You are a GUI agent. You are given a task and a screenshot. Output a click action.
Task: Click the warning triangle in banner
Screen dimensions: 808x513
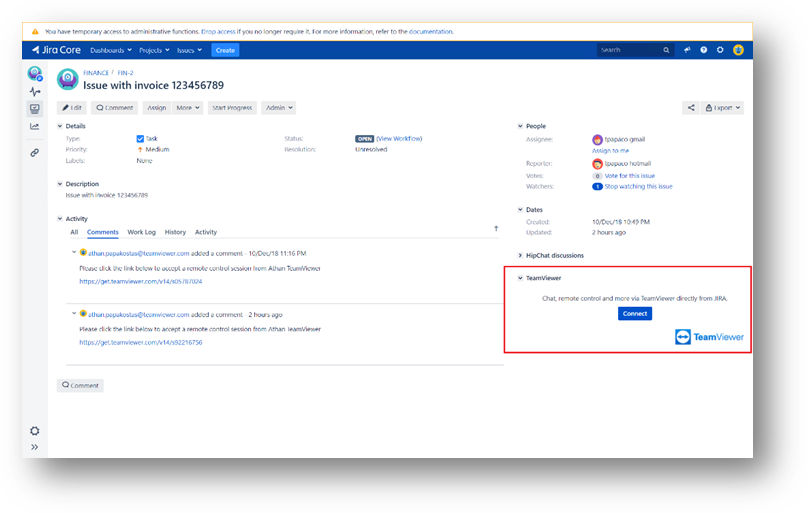point(35,31)
